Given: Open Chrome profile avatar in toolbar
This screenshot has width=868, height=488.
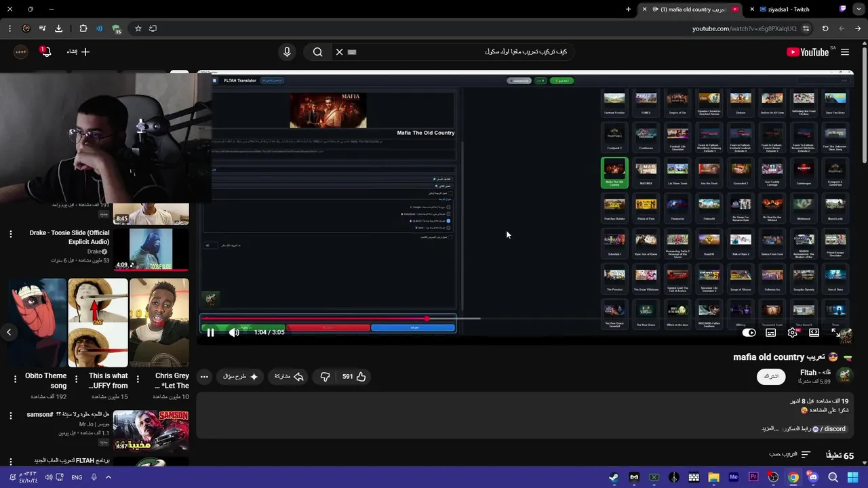Looking at the screenshot, I should click(26, 28).
